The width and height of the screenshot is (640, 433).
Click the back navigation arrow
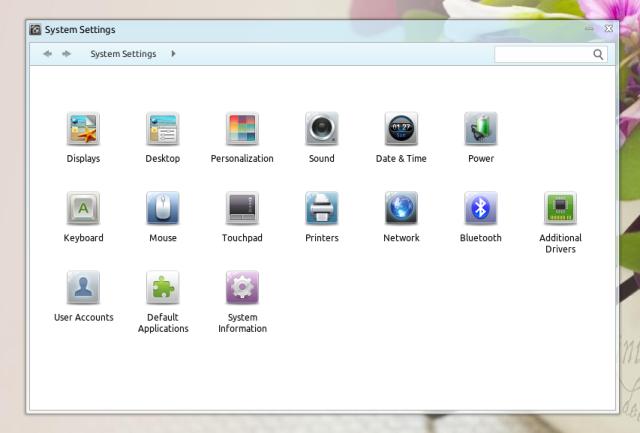click(48, 54)
